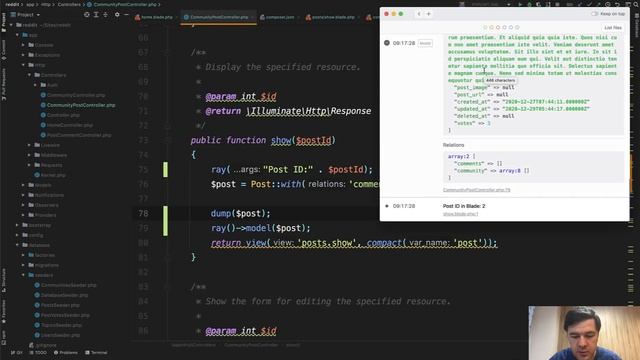
Task: Open the Favorites tool window
Action: pos(4,312)
